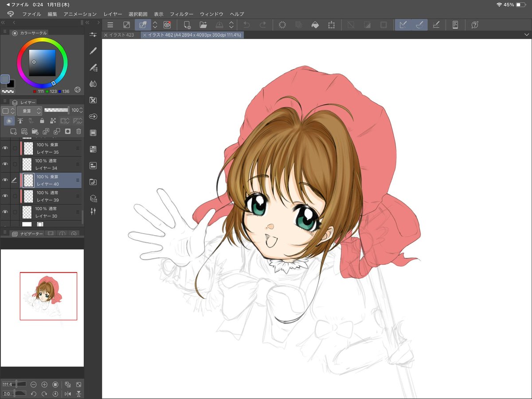Flip canvas horizontally in Navigator
Image resolution: width=532 pixels, height=399 pixels.
(x=68, y=394)
